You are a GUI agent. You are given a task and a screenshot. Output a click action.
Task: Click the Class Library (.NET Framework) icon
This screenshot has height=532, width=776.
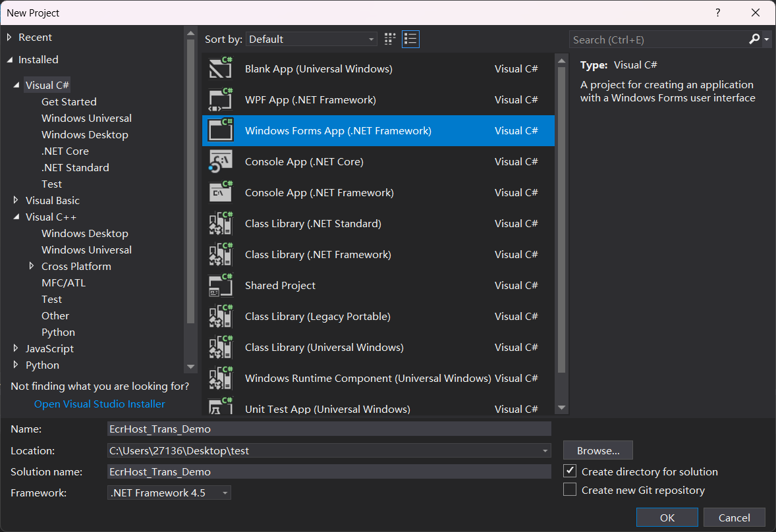(x=221, y=254)
